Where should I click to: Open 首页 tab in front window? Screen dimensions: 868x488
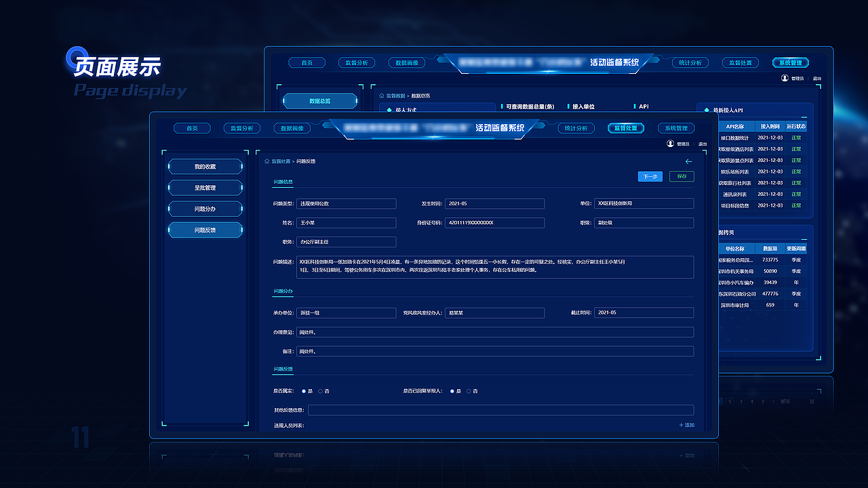[193, 128]
